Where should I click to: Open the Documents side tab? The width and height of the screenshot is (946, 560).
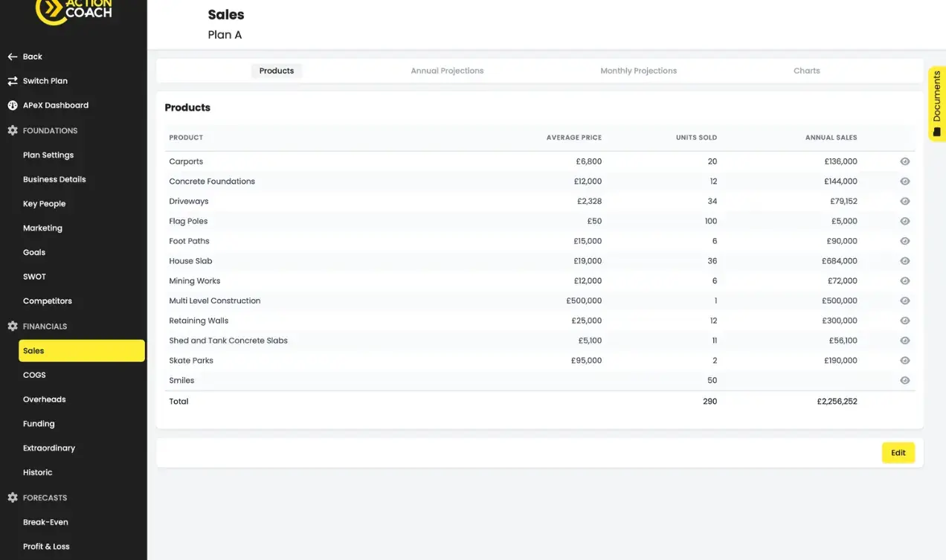(x=936, y=104)
